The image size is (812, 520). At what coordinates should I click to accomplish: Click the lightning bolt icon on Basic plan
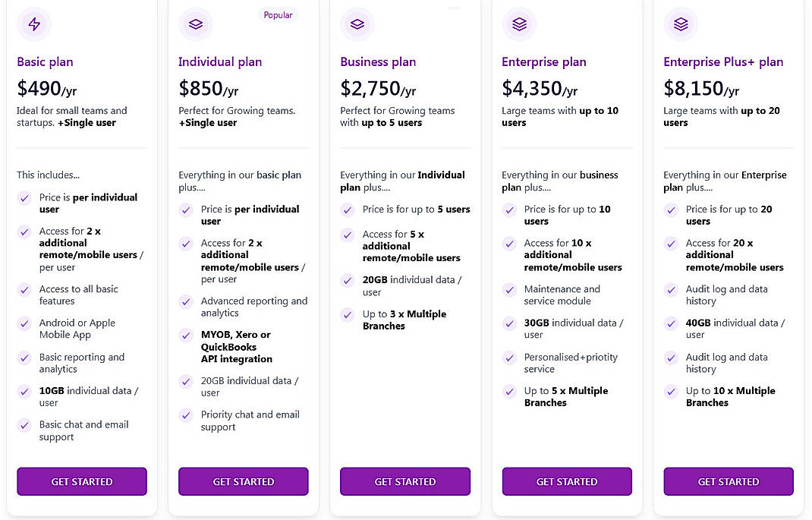pyautogui.click(x=35, y=24)
